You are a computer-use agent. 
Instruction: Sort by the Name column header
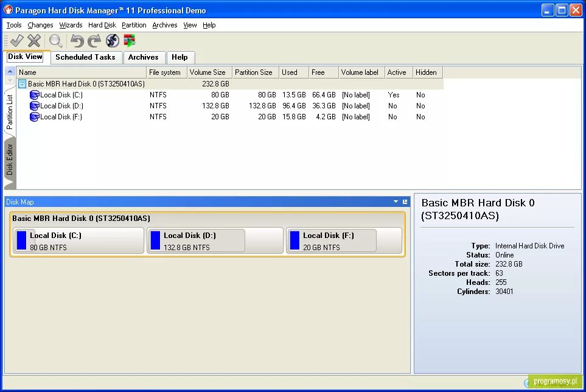pos(81,72)
